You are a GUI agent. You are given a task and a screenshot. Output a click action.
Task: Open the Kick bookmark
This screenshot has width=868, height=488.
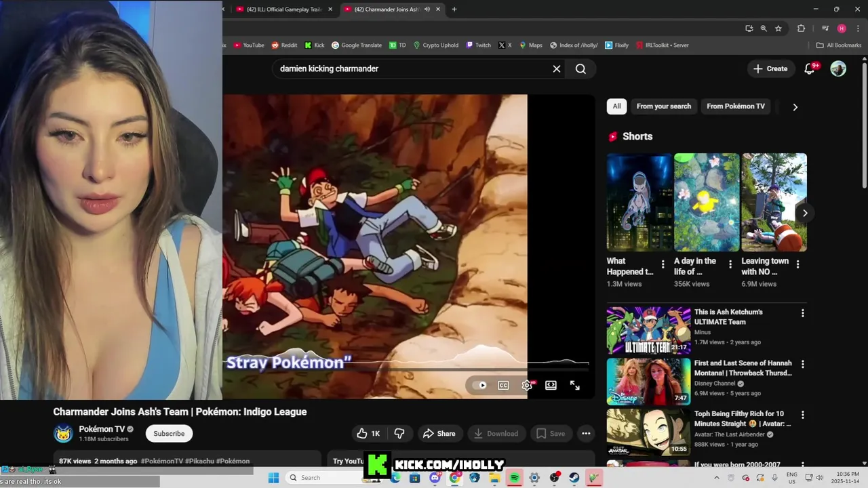pyautogui.click(x=315, y=45)
